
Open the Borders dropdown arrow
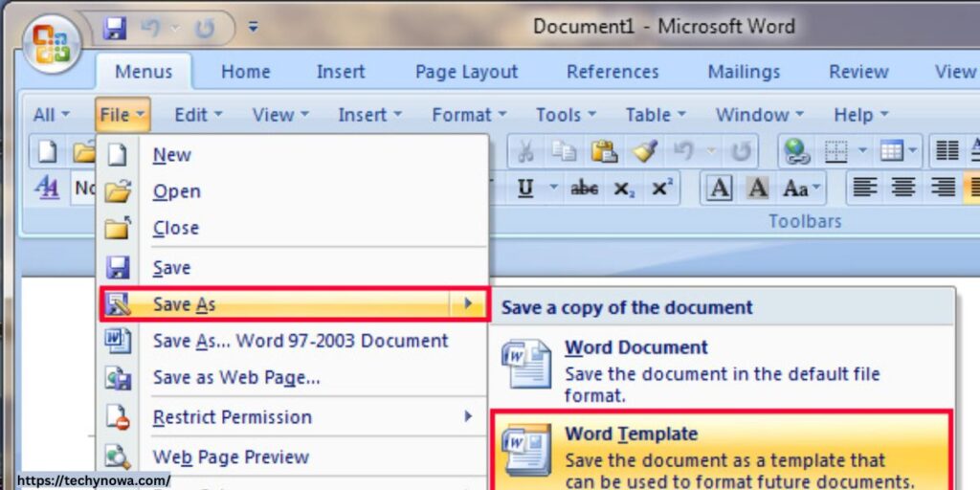pos(862,151)
